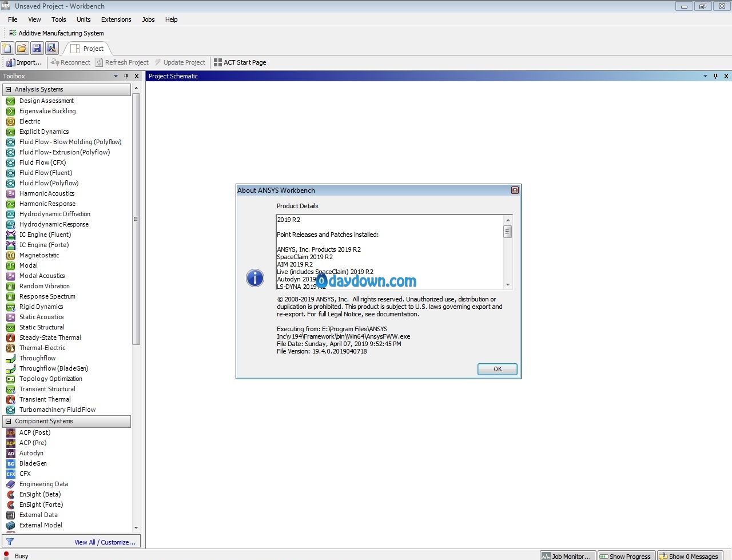Viewport: 732px width, 560px height.
Task: Select the Autodyn component icon
Action: (x=10, y=453)
